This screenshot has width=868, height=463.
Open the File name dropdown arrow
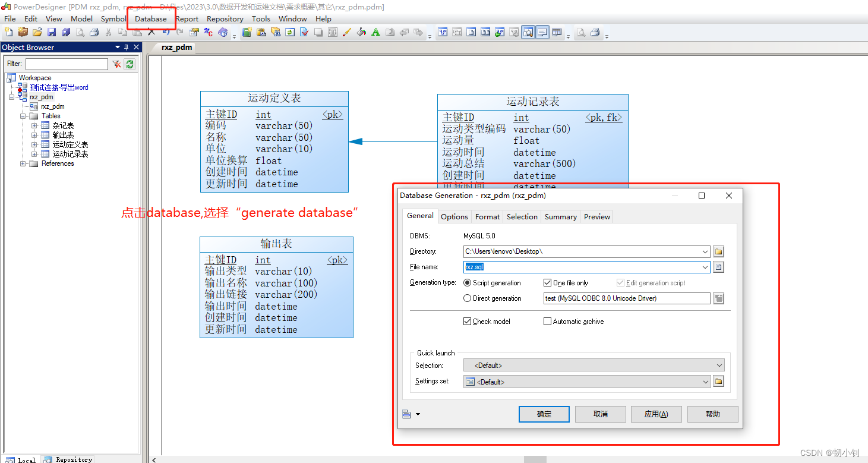tap(705, 267)
